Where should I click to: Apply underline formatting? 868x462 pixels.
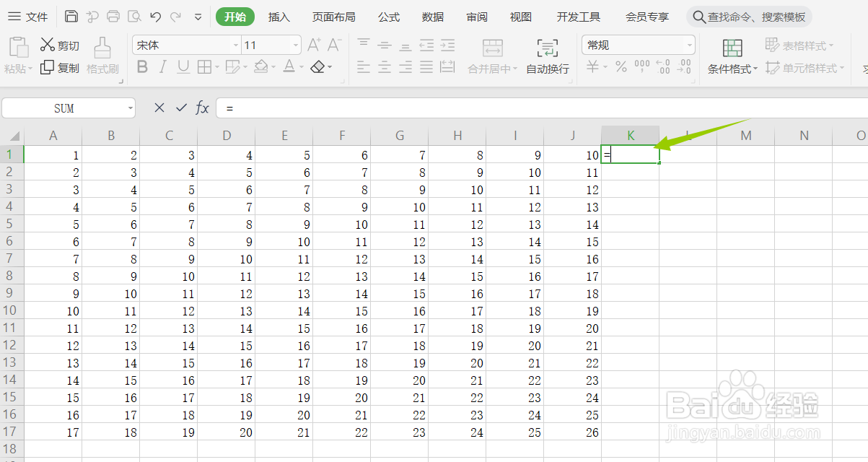183,66
